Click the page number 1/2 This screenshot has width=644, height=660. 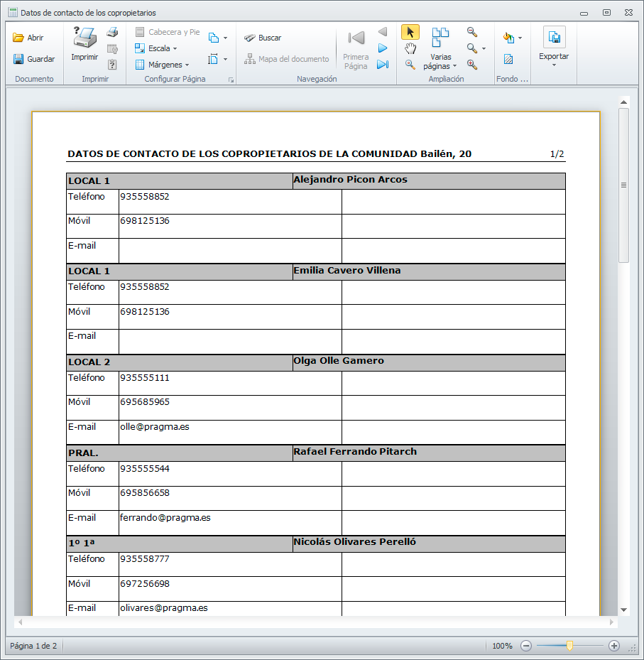click(557, 154)
